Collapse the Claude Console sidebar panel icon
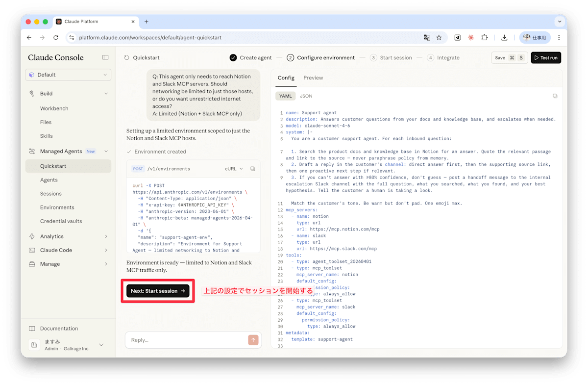 [105, 57]
